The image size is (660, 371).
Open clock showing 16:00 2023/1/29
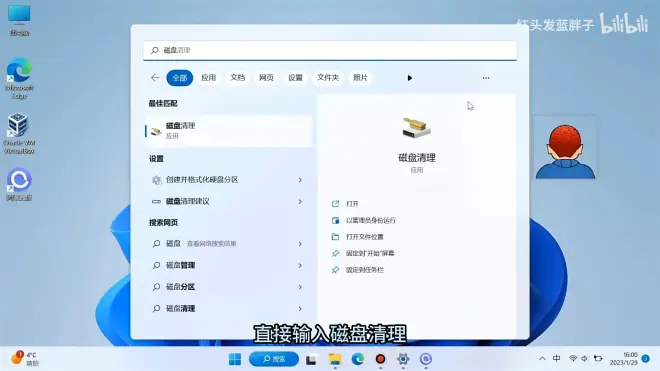(x=624, y=358)
